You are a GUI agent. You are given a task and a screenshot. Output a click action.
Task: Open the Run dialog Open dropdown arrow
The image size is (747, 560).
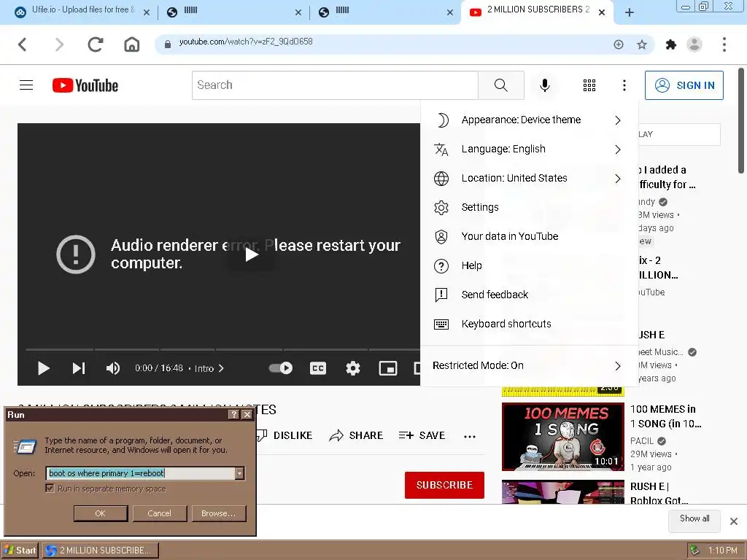click(239, 472)
